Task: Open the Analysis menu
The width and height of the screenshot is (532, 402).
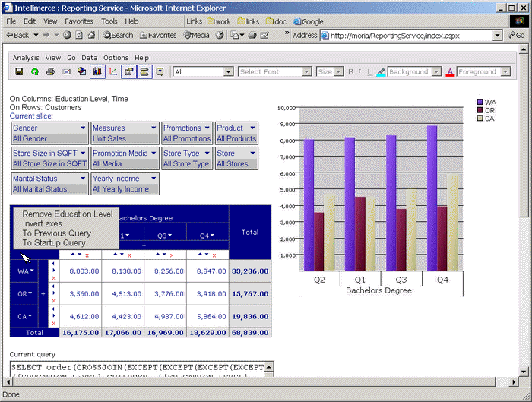Action: [x=26, y=58]
